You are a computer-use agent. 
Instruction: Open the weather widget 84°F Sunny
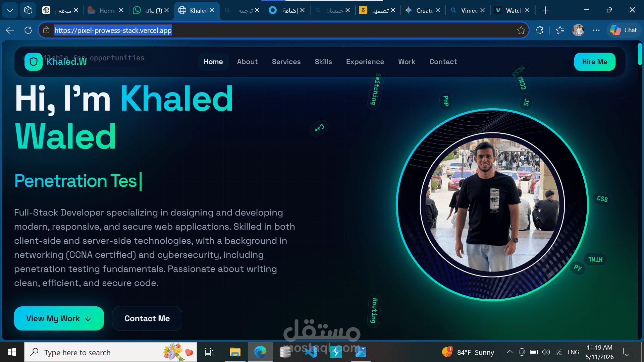point(468,352)
